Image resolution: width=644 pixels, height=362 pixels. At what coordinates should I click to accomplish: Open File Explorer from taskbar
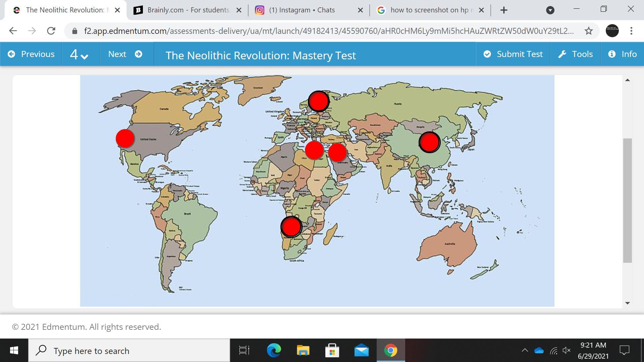coord(303,351)
